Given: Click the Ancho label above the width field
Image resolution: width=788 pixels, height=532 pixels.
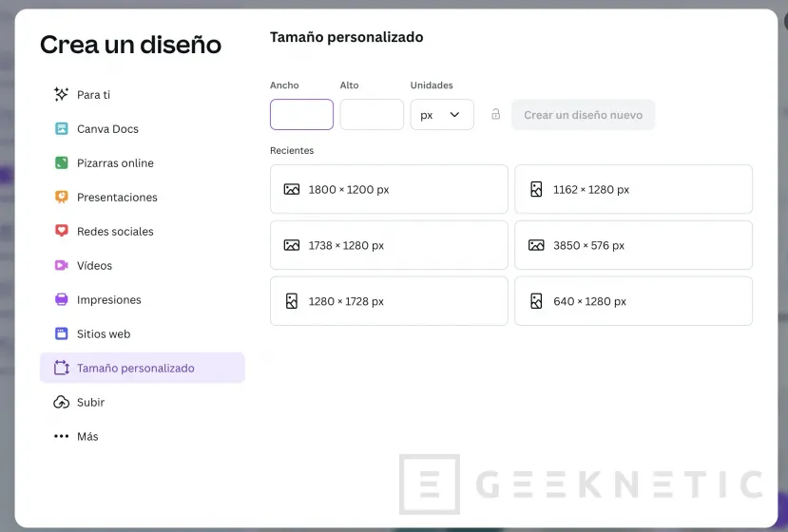Looking at the screenshot, I should coord(284,85).
